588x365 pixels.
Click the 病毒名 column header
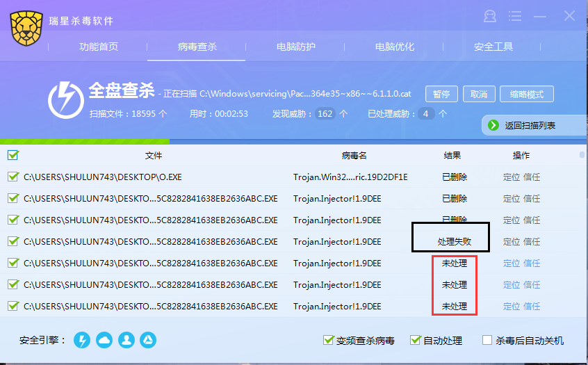[354, 155]
